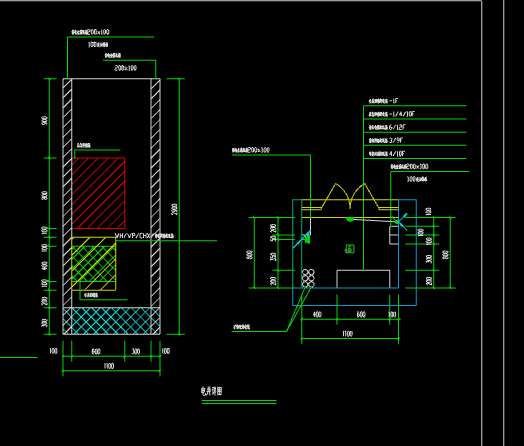Select the right hatched wall of elevation
The height and width of the screenshot is (446, 524).
(155, 193)
